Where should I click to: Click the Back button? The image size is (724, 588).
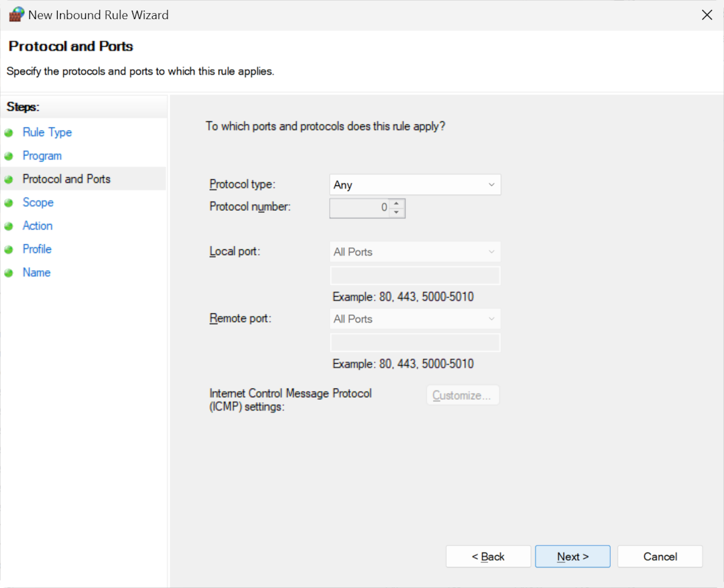pyautogui.click(x=488, y=556)
